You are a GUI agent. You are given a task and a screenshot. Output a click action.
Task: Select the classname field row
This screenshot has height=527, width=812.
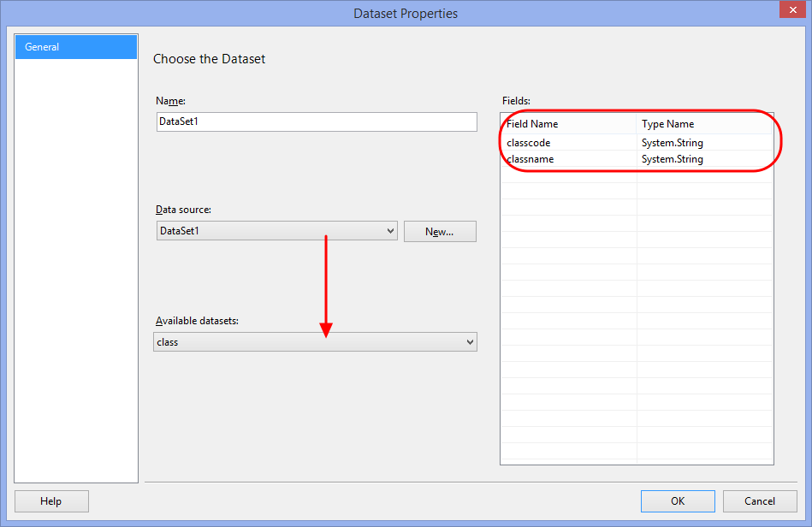point(637,159)
